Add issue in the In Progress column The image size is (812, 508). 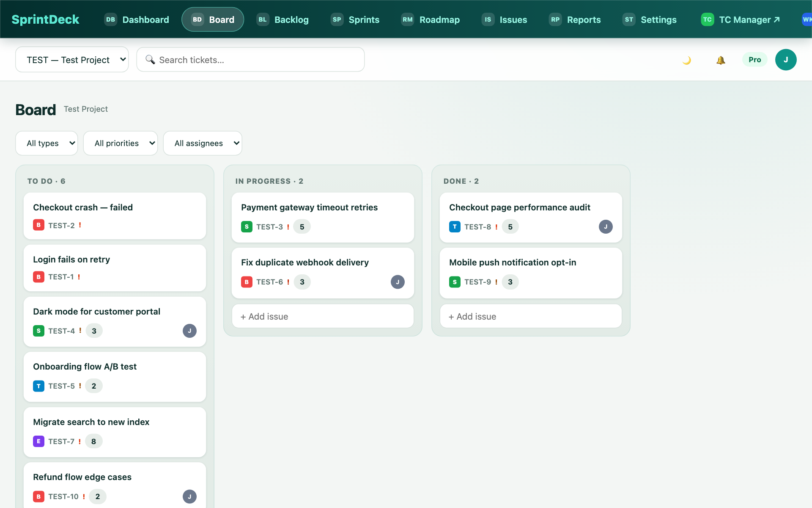323,316
